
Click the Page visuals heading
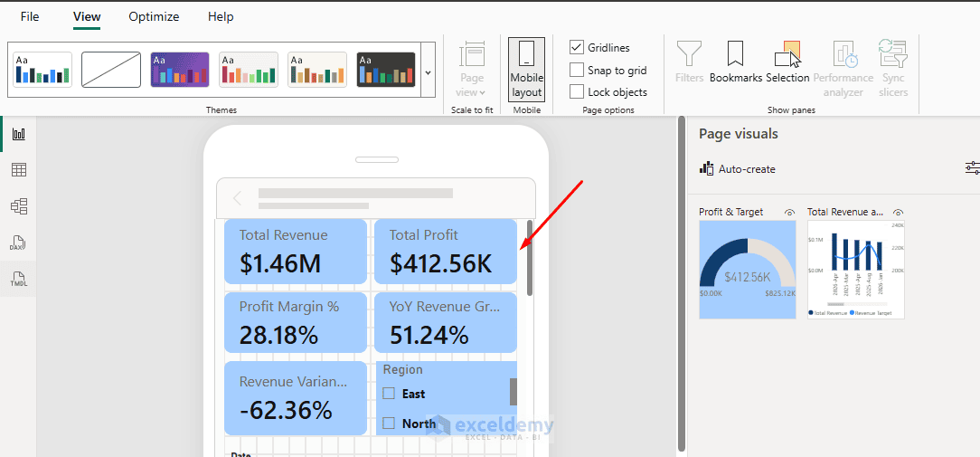tap(738, 133)
